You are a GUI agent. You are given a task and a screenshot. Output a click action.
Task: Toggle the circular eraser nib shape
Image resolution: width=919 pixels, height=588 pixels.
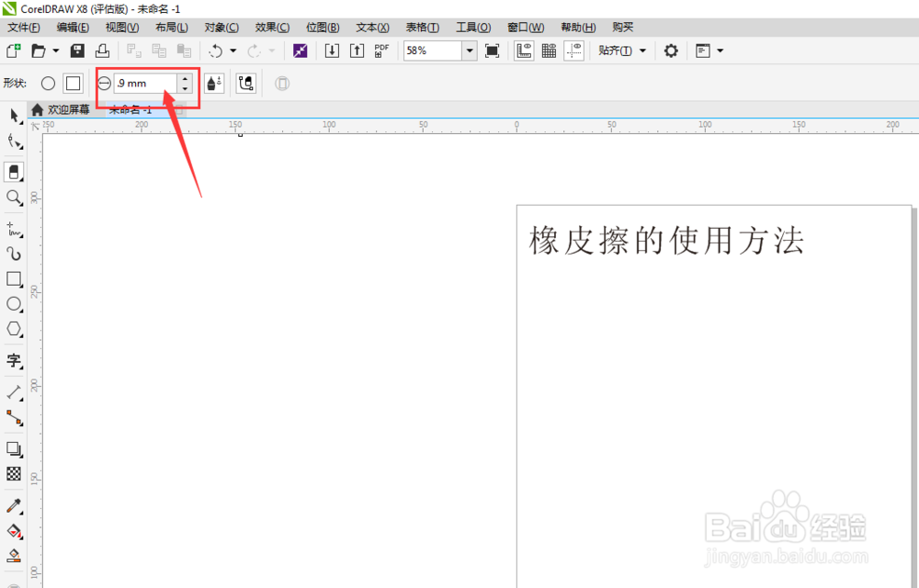click(x=48, y=83)
